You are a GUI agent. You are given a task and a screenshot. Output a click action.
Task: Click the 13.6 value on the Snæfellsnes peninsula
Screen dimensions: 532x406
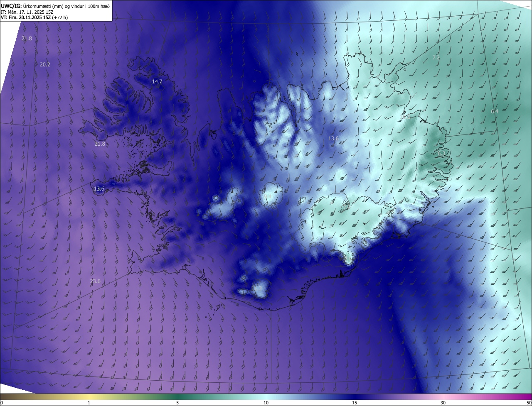(99, 188)
